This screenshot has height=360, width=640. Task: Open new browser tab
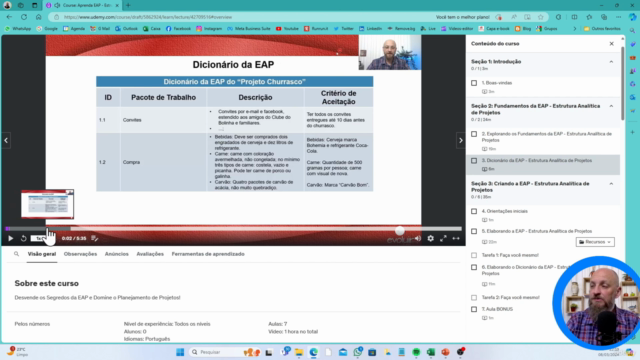(128, 5)
